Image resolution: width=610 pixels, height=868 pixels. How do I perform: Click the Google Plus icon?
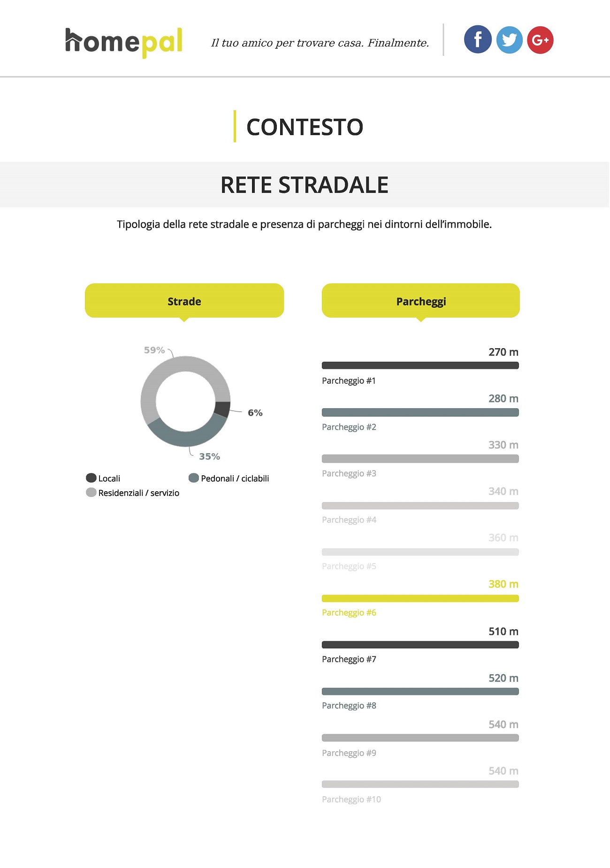(540, 40)
